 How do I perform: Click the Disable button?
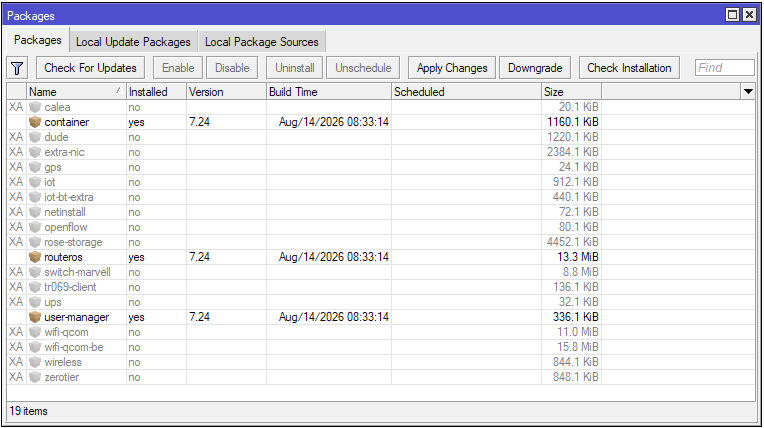[x=232, y=68]
